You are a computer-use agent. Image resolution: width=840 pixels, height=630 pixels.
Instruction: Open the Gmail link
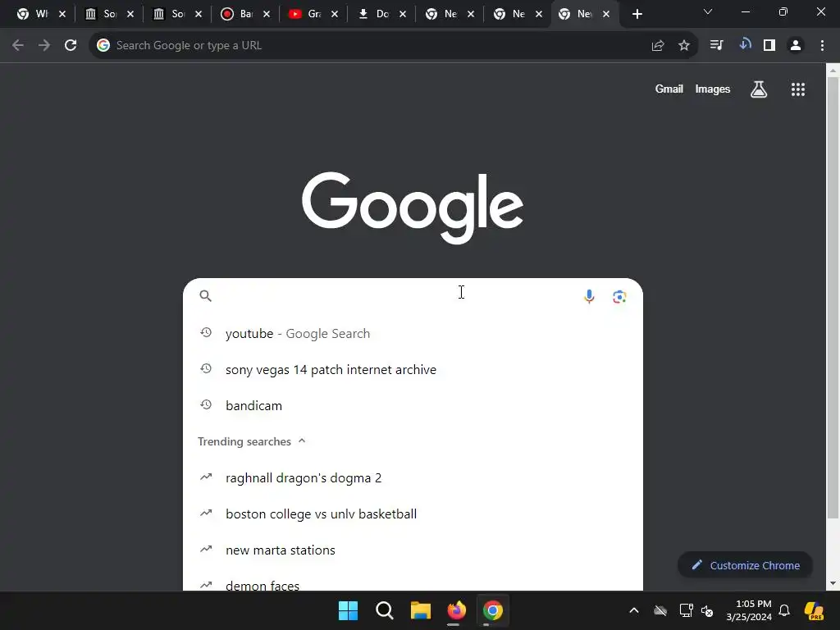669,89
